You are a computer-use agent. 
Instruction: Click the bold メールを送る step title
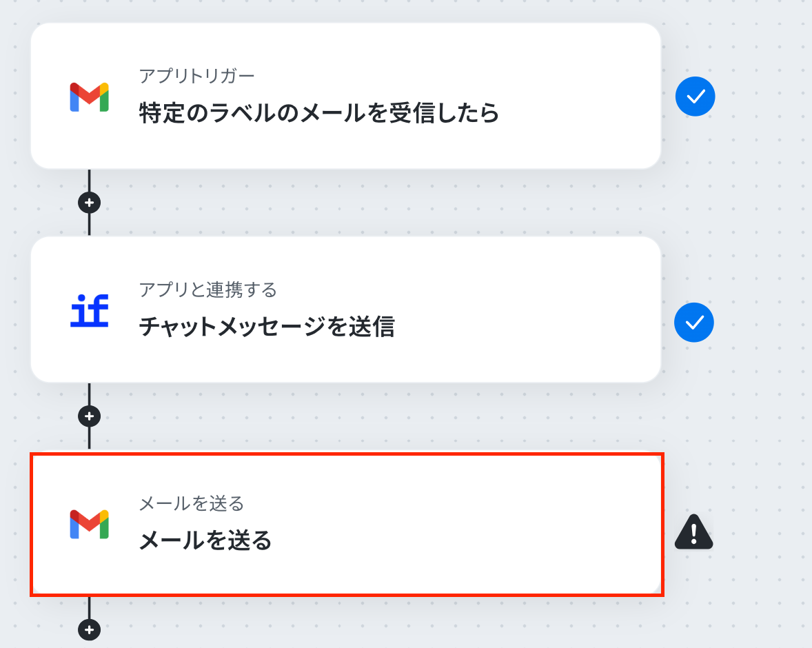[205, 541]
